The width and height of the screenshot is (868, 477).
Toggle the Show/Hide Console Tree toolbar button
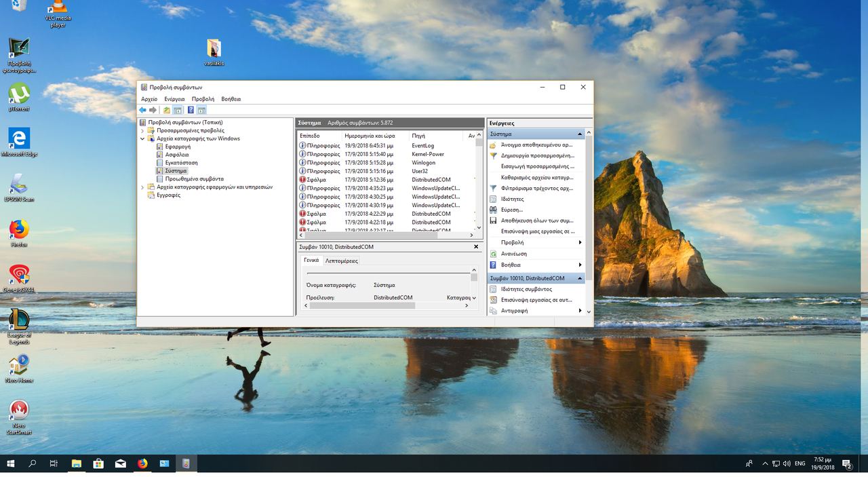click(178, 110)
